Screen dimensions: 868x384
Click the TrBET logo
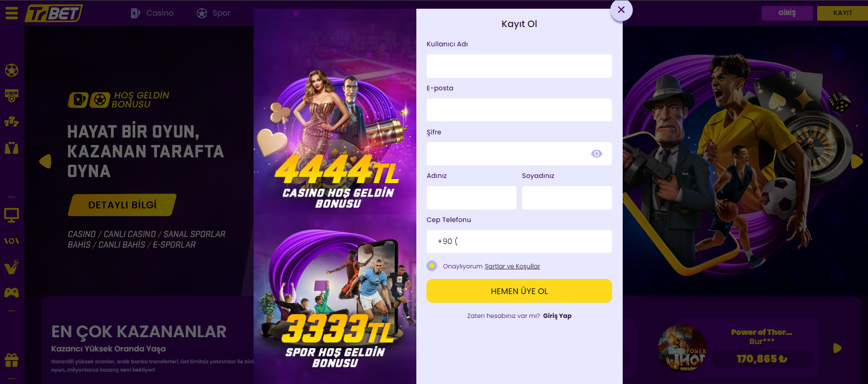coord(53,13)
